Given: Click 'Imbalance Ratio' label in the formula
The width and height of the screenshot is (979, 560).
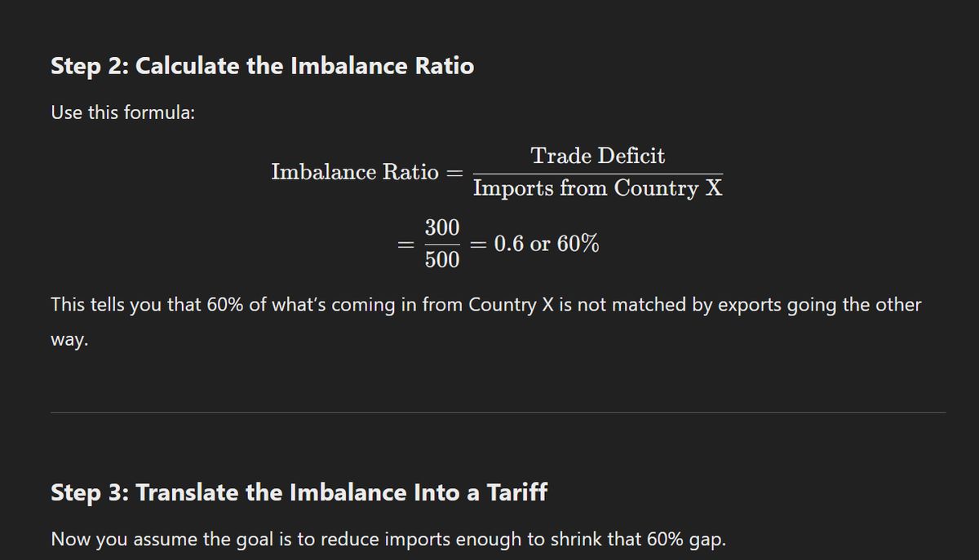Looking at the screenshot, I should (355, 172).
